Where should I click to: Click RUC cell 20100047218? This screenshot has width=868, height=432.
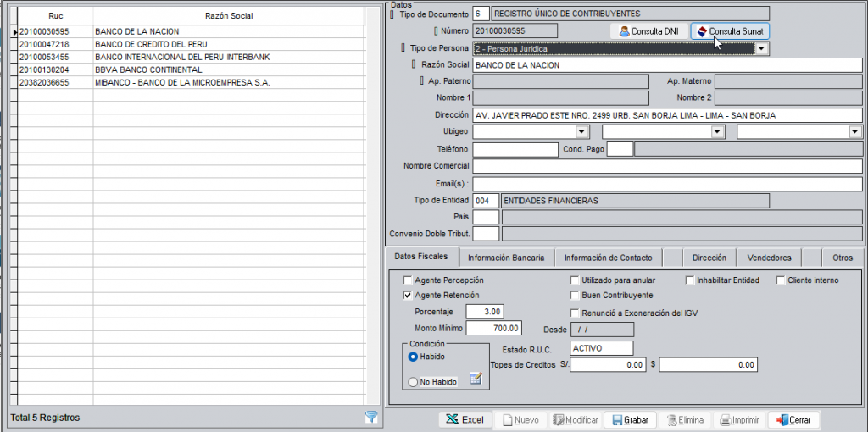coord(55,44)
